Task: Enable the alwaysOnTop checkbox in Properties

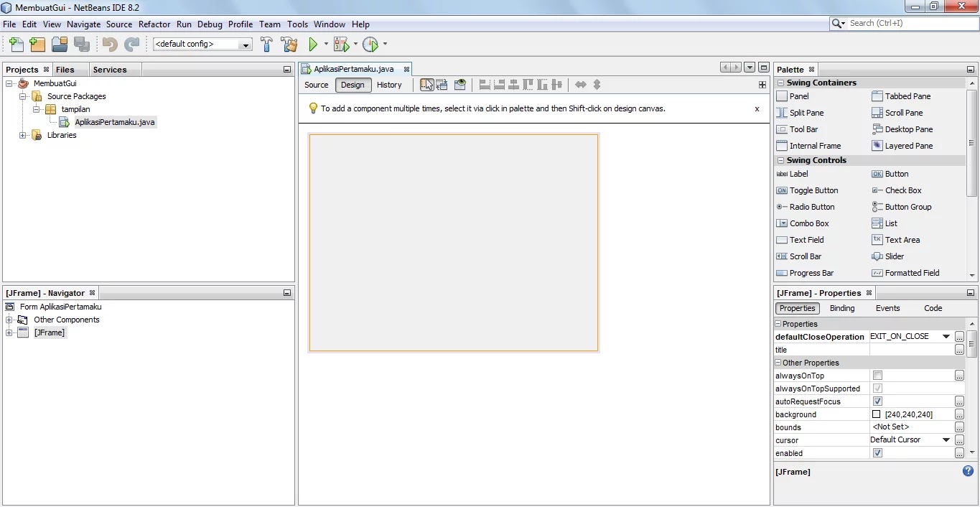Action: (x=877, y=375)
